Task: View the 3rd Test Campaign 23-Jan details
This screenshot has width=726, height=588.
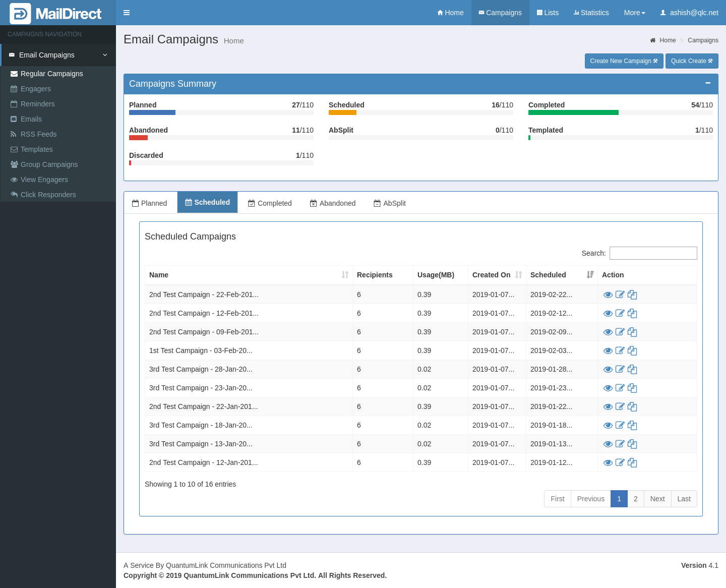Action: 608,388
